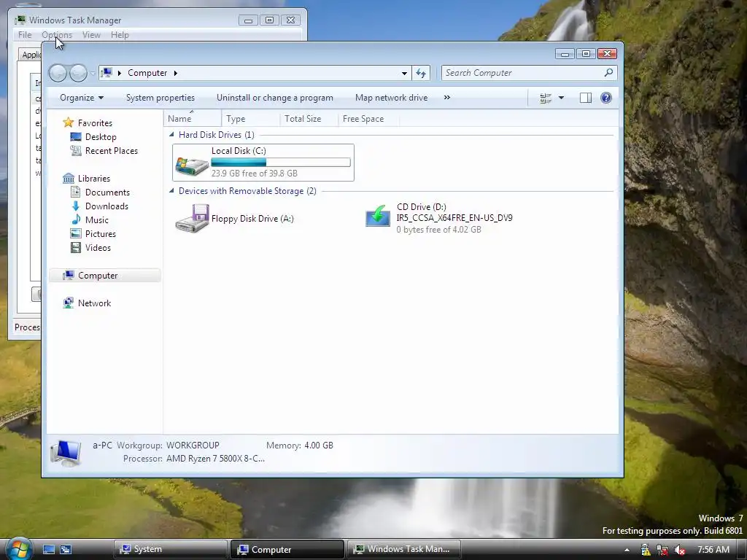Image resolution: width=747 pixels, height=560 pixels.
Task: Select the CD Drive (D:) icon
Action: pos(378,217)
